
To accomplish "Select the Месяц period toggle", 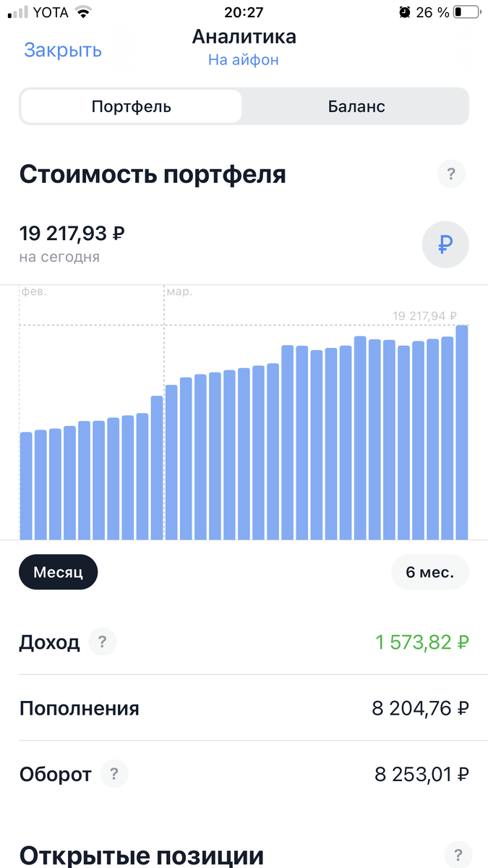I will click(x=58, y=571).
